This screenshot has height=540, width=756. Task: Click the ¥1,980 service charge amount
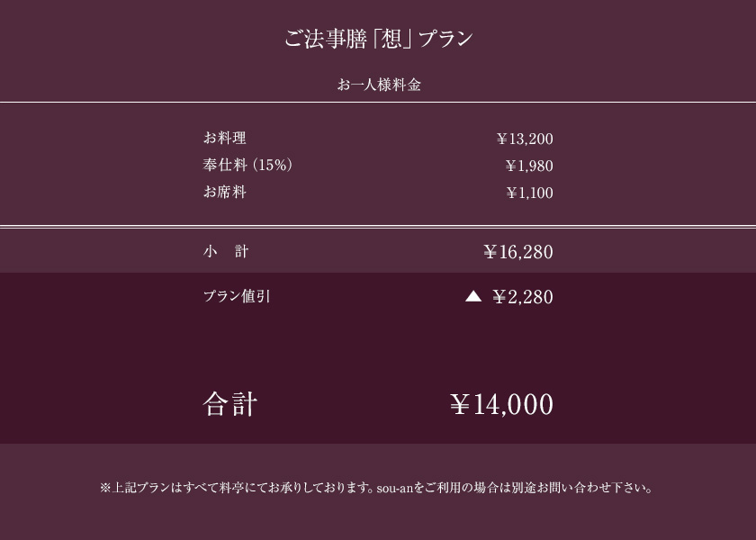pos(529,166)
